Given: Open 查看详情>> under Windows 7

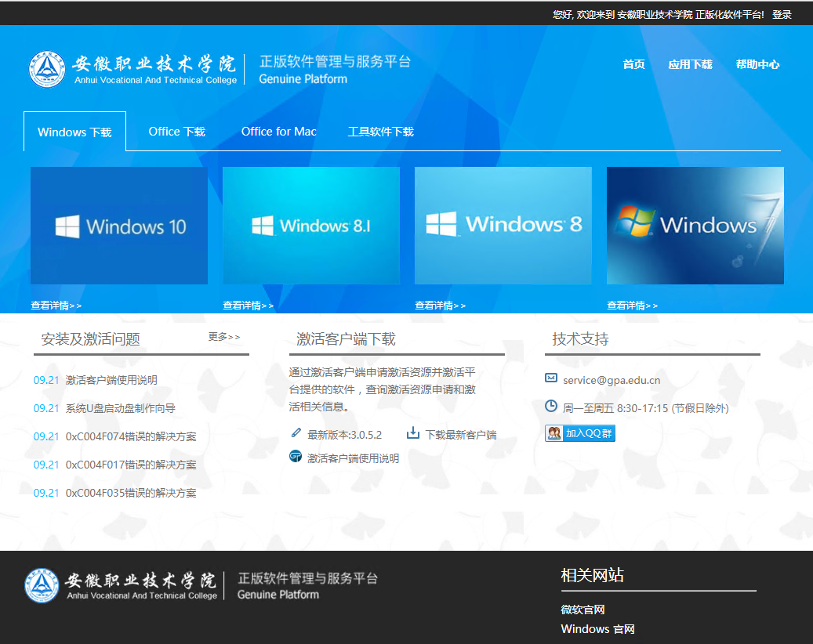Looking at the screenshot, I should [633, 306].
